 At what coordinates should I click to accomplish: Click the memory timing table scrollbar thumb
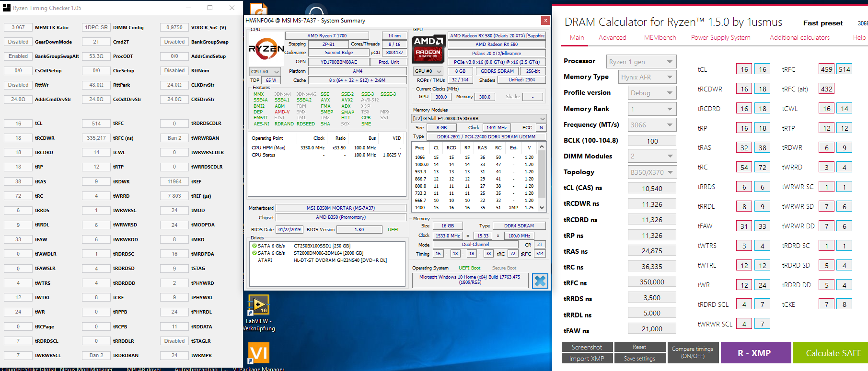coord(542,174)
